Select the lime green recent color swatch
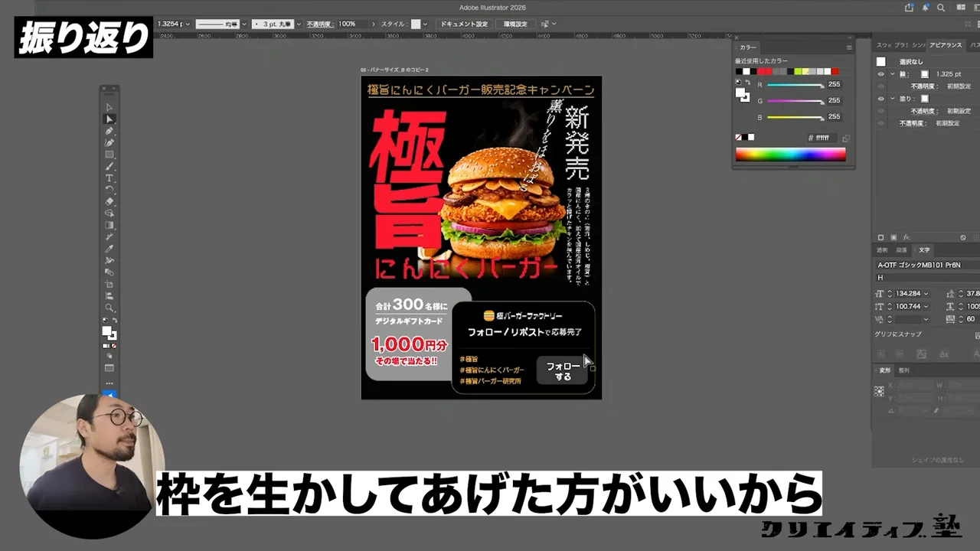This screenshot has height=551, width=980. click(x=798, y=72)
